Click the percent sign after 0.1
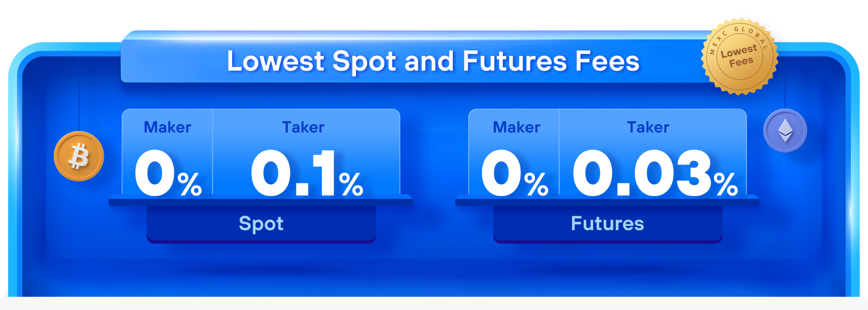 (351, 184)
